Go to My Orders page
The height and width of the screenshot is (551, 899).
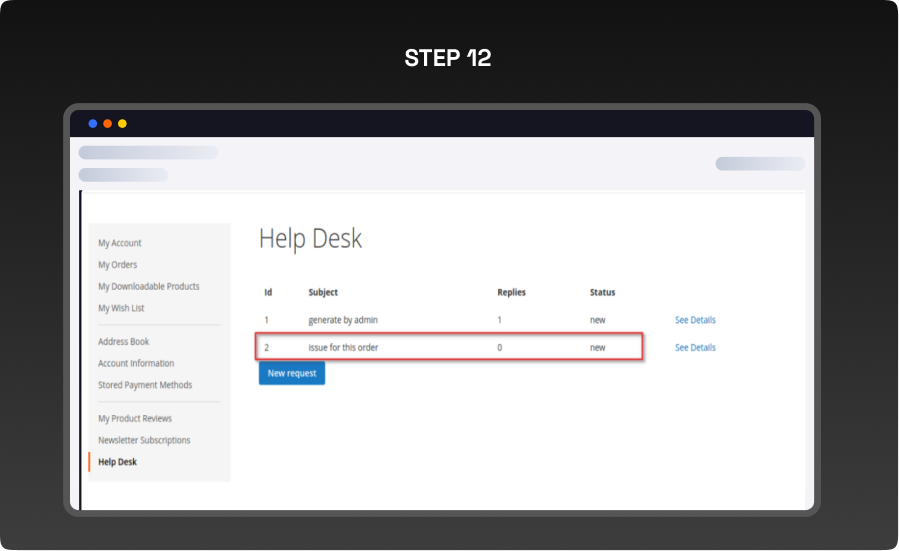coord(118,265)
